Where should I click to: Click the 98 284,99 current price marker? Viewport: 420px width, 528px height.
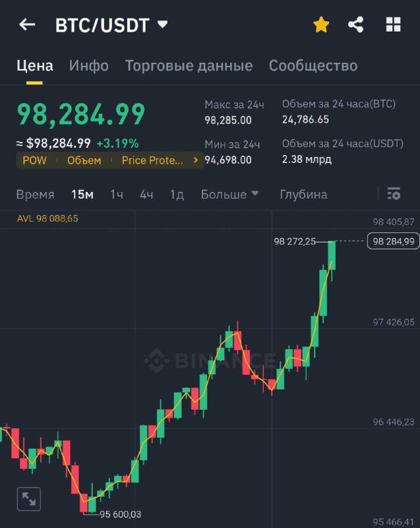(x=393, y=241)
